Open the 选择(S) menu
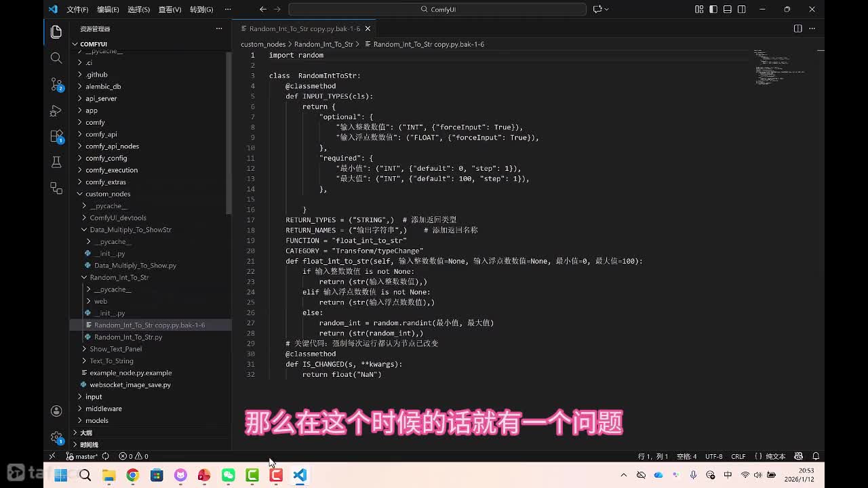This screenshot has height=488, width=868. coord(138,9)
